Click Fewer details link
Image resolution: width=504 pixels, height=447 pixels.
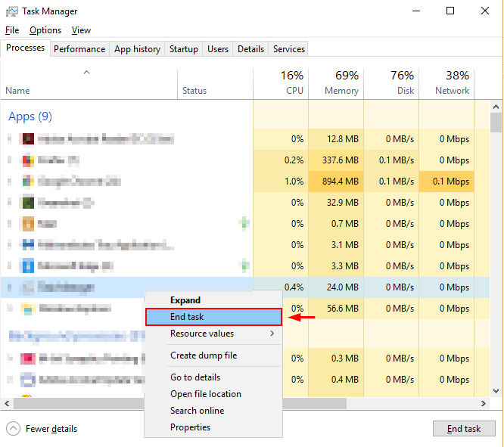[51, 429]
